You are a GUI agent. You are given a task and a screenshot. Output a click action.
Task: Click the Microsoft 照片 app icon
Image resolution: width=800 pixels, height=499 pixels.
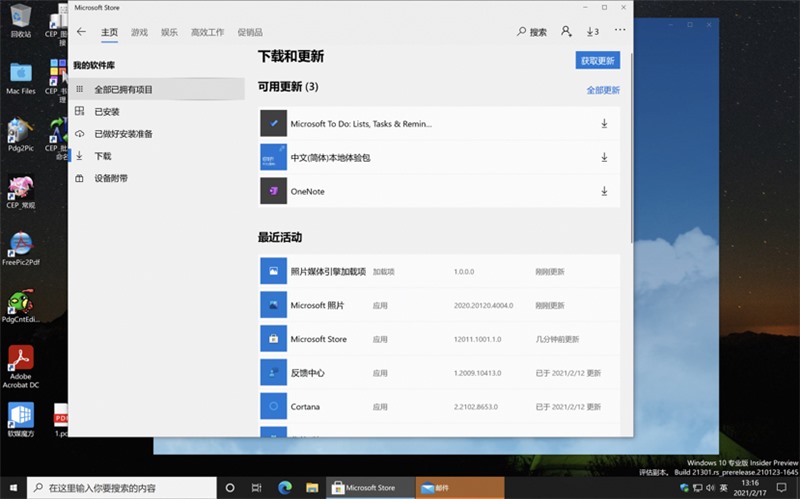(273, 305)
